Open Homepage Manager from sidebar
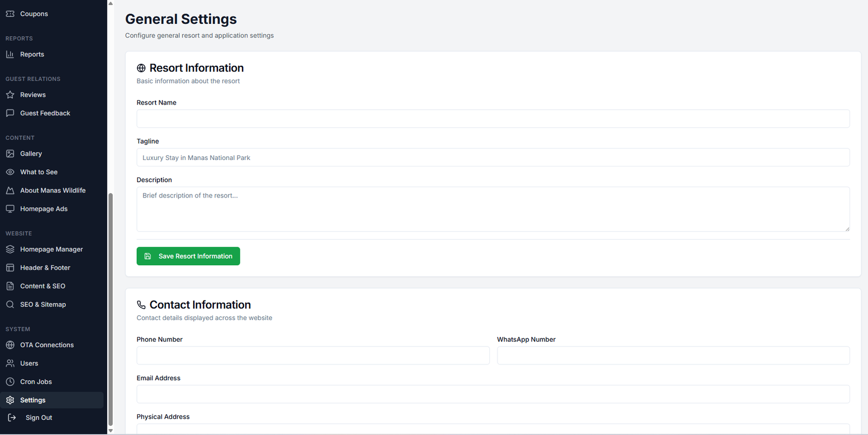 [51, 250]
